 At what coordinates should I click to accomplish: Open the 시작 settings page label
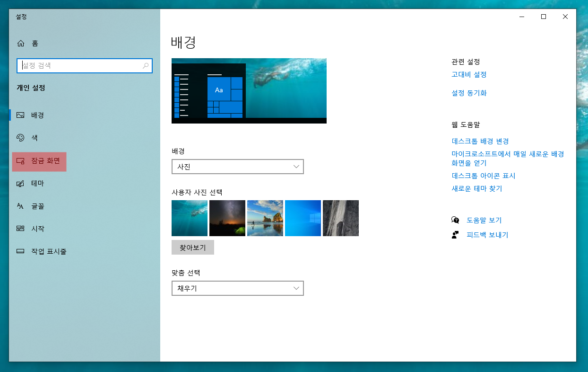tap(38, 229)
